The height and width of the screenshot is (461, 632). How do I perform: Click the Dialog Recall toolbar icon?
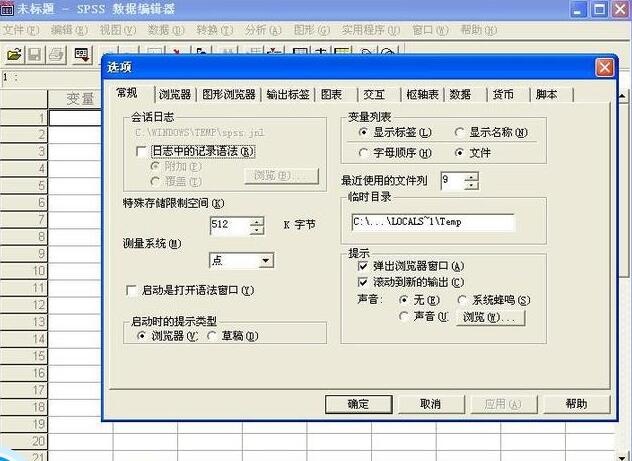click(x=82, y=55)
